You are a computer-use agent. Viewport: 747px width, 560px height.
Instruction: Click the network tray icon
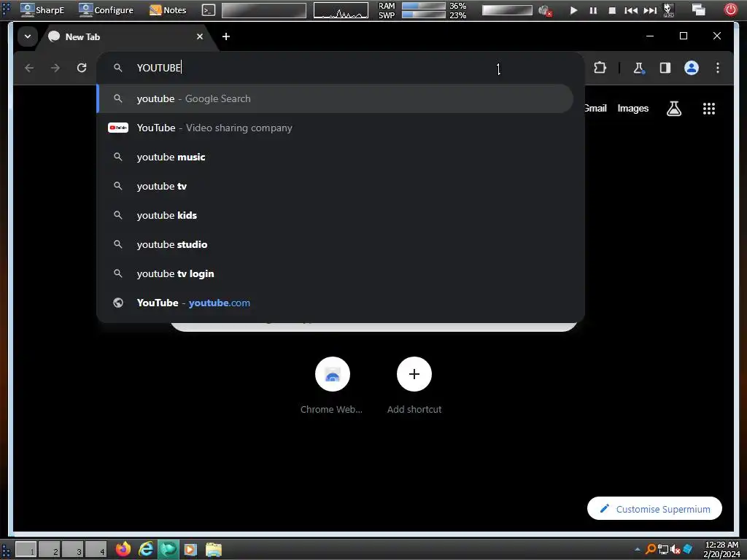coord(662,550)
